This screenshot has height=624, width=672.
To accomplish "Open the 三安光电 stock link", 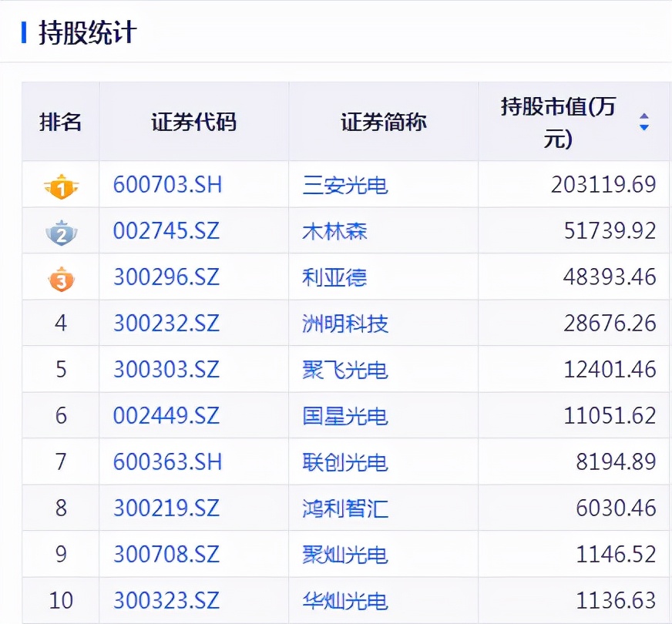I will [345, 185].
